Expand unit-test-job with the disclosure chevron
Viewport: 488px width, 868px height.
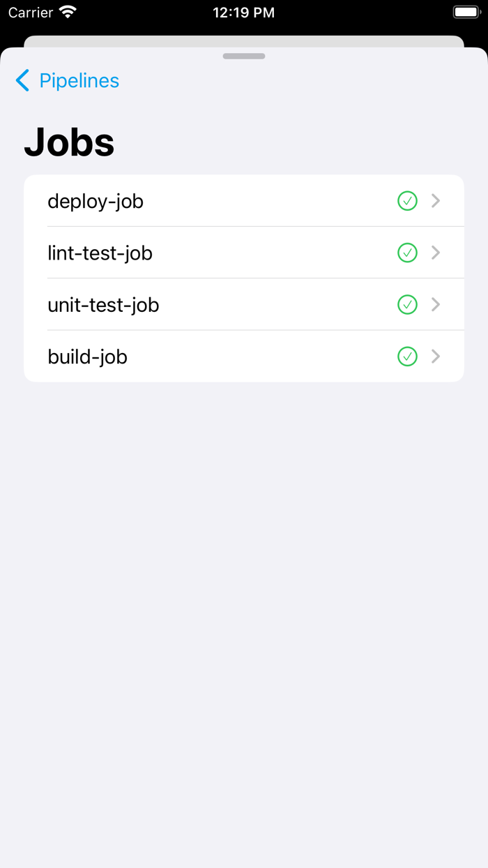(x=436, y=304)
